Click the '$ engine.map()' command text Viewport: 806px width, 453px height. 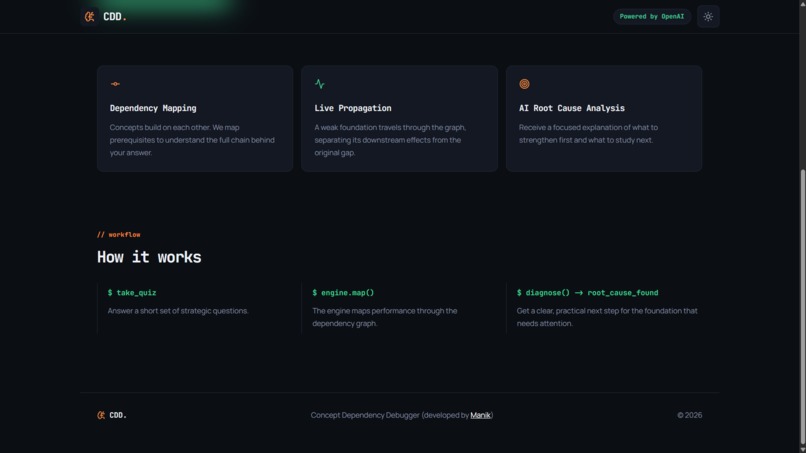[343, 293]
